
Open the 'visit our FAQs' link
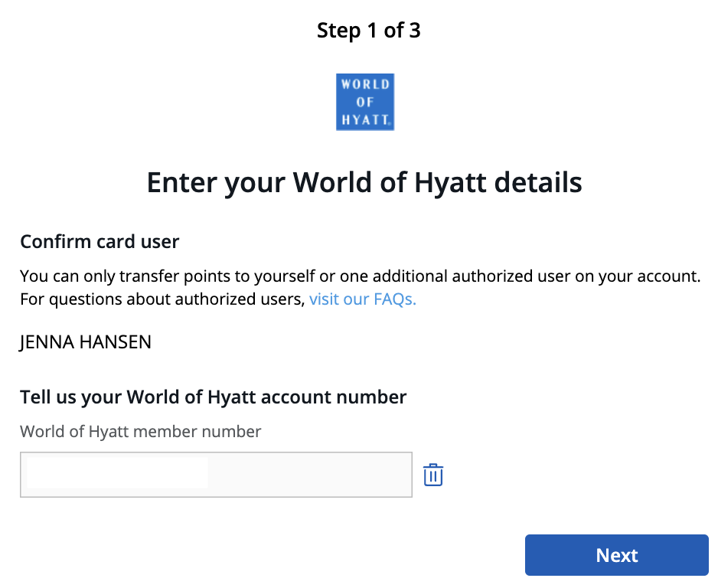click(362, 299)
